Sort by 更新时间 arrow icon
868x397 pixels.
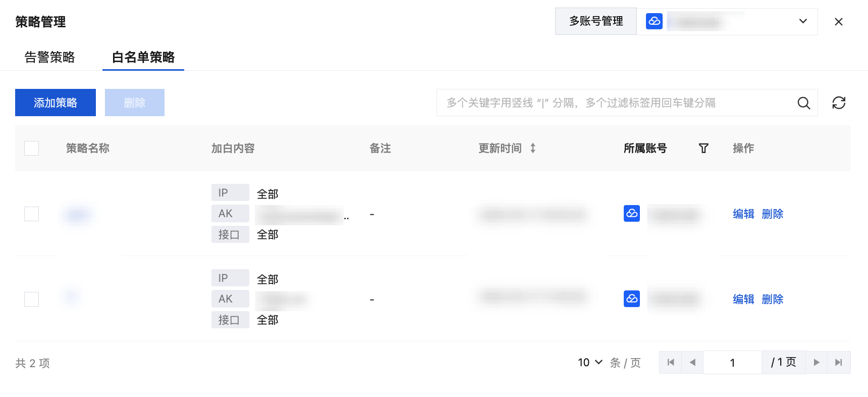click(x=533, y=148)
